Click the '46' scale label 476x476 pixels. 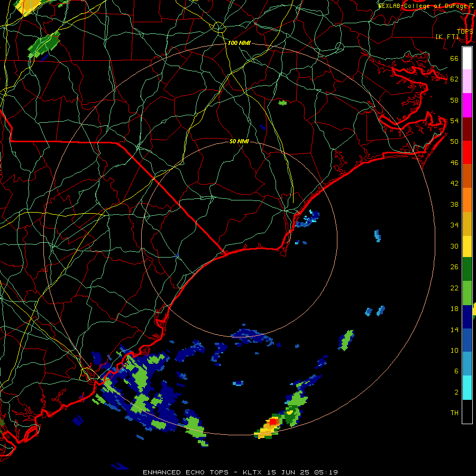(x=454, y=163)
